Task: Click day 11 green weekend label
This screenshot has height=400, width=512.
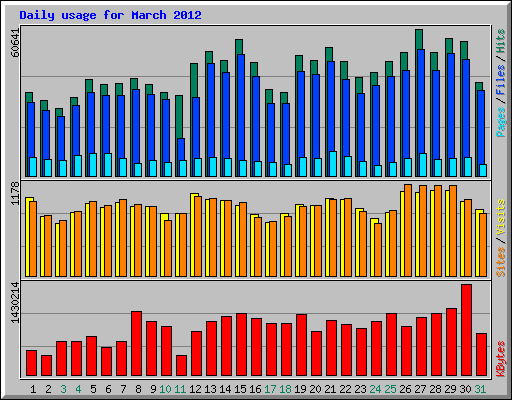Action: click(180, 389)
